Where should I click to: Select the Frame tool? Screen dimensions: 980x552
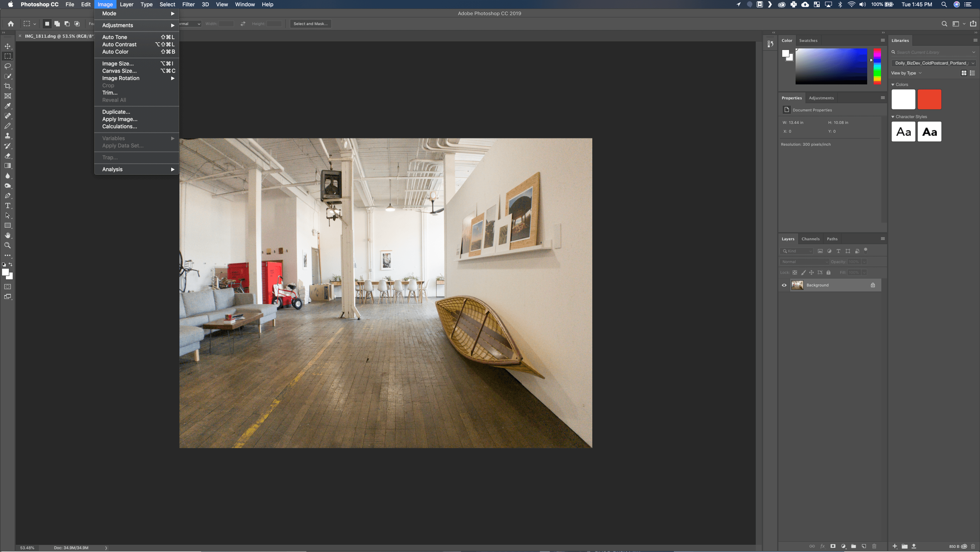pos(8,96)
